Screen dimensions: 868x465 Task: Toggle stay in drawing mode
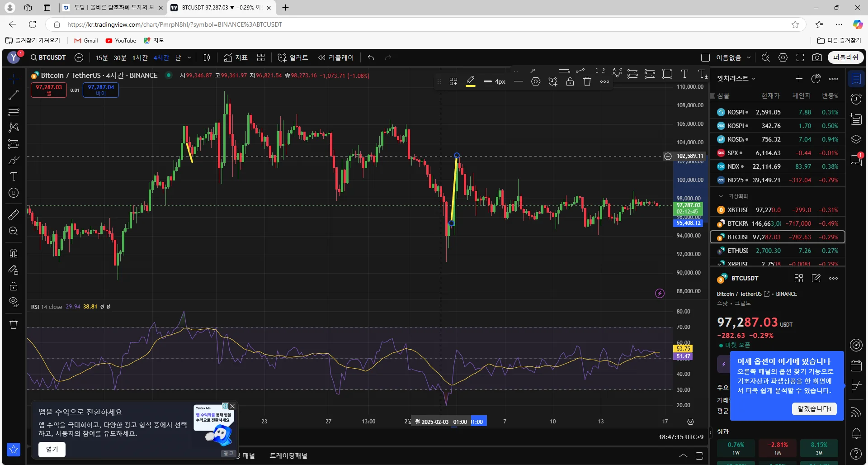(14, 270)
